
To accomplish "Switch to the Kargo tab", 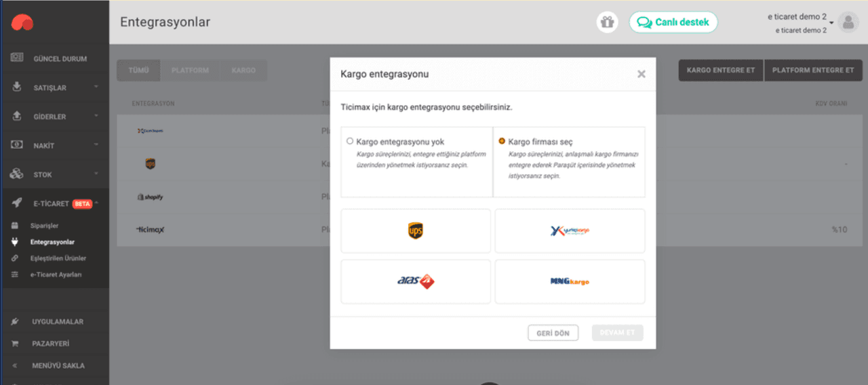I will click(243, 70).
